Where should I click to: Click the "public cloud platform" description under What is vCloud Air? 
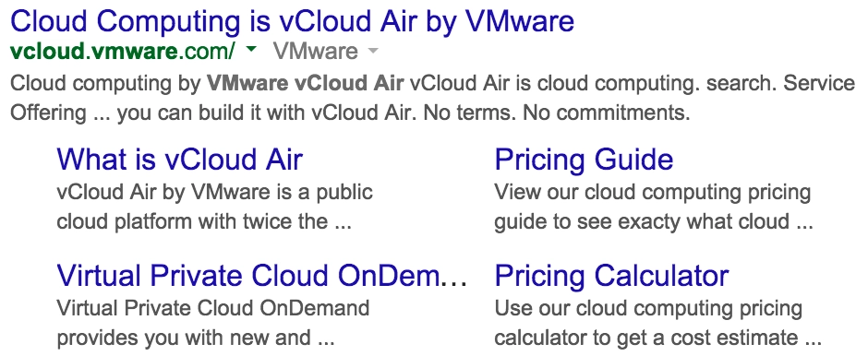click(x=214, y=207)
